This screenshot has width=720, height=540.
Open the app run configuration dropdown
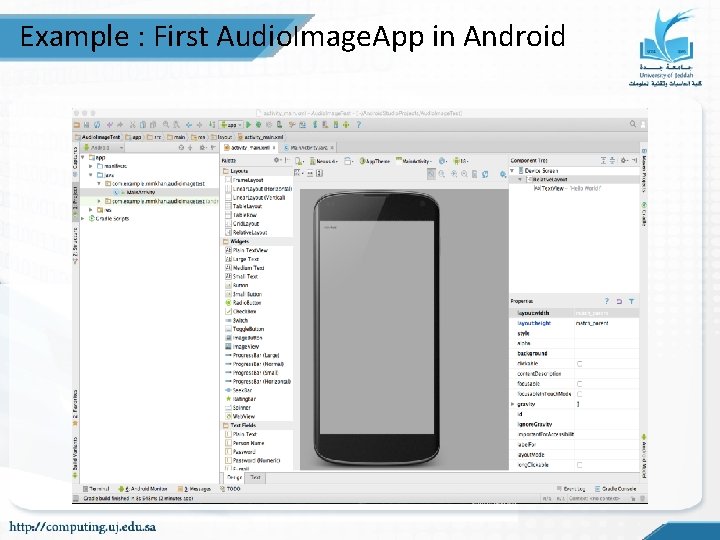231,124
